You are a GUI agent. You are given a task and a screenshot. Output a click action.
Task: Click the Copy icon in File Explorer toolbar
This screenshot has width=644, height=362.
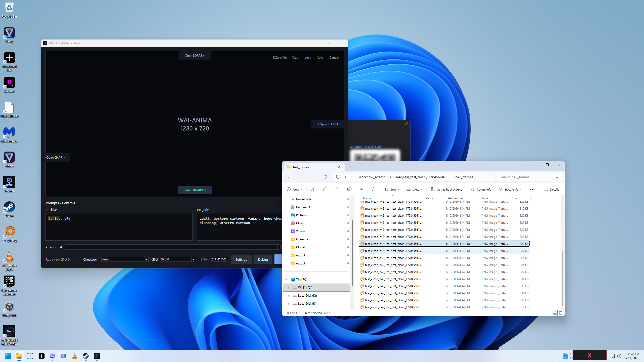point(325,189)
